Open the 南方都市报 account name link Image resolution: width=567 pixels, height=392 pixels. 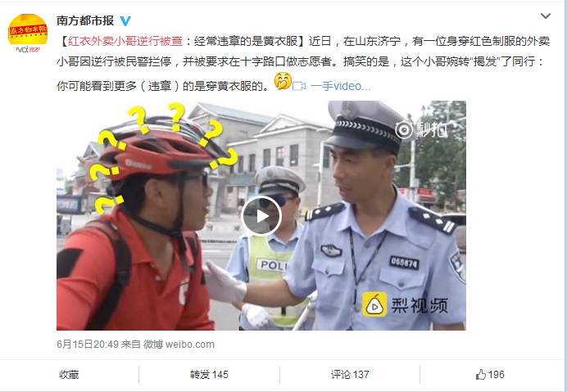pos(85,20)
